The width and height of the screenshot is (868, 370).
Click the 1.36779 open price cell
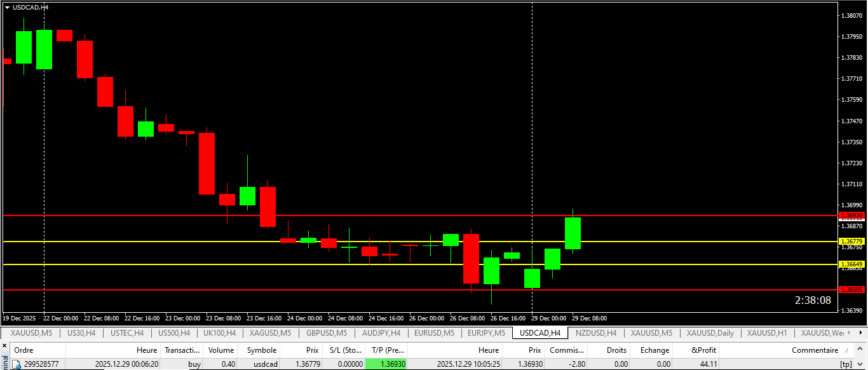tap(308, 364)
